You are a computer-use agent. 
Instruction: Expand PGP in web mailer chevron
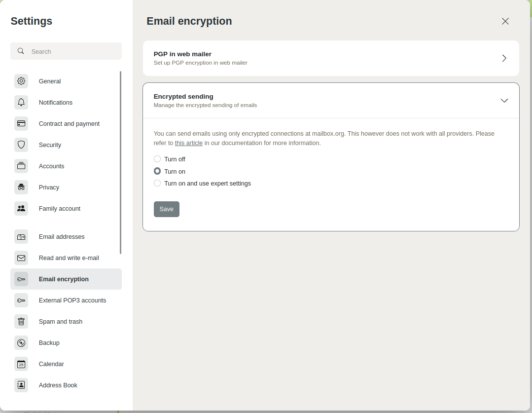[x=504, y=58]
